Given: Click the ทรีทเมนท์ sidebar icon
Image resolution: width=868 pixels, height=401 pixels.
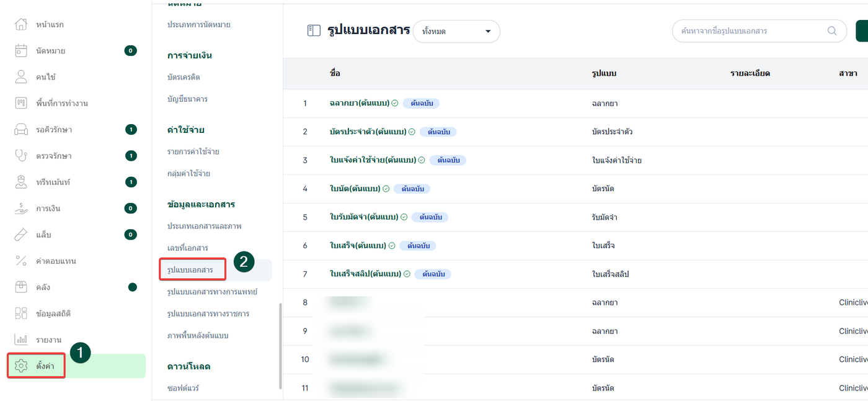Looking at the screenshot, I should [x=21, y=182].
